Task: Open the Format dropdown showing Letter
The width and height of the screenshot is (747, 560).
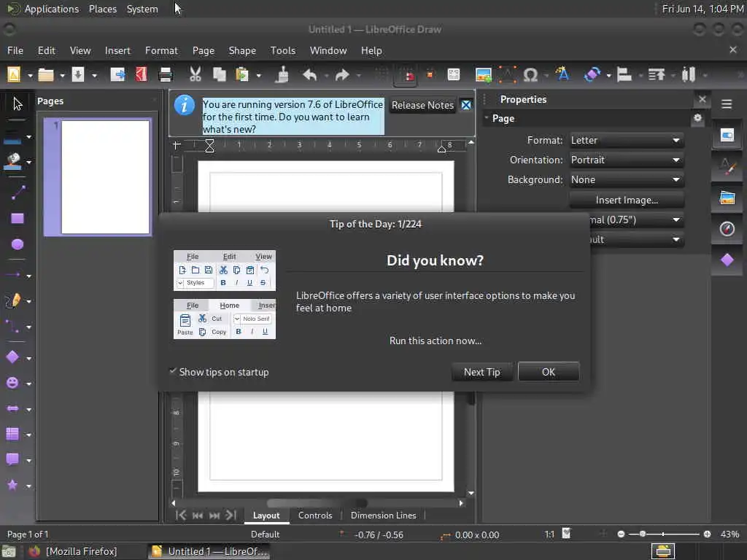Action: click(x=626, y=140)
